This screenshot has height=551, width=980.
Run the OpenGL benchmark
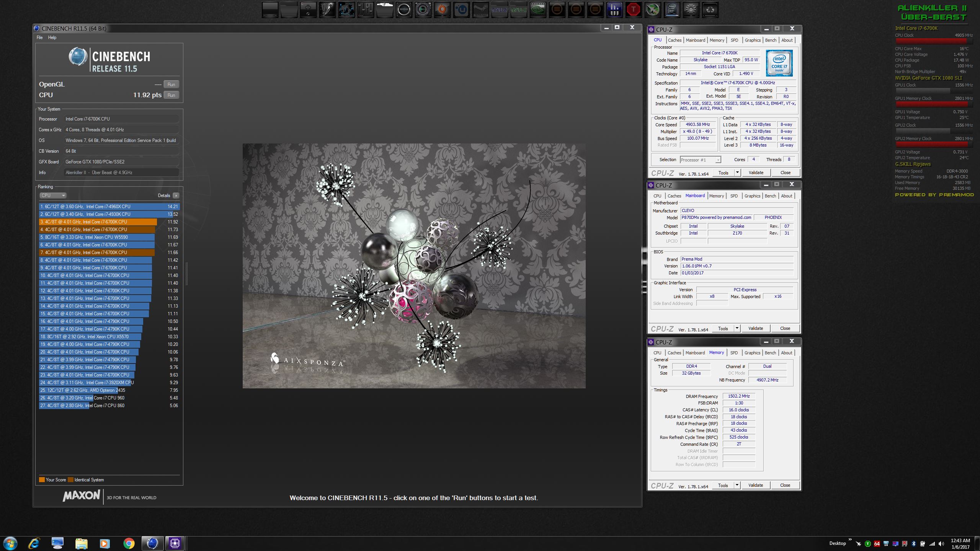pyautogui.click(x=171, y=85)
